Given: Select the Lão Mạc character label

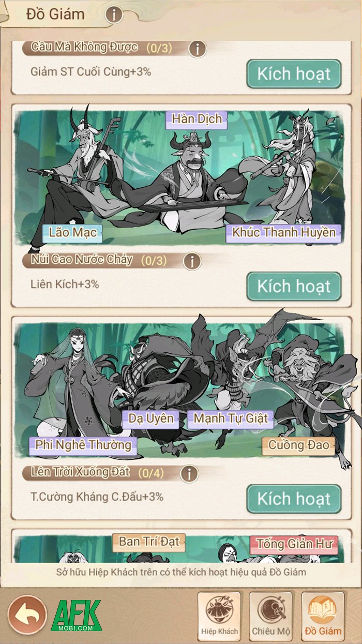Looking at the screenshot, I should point(72,233).
